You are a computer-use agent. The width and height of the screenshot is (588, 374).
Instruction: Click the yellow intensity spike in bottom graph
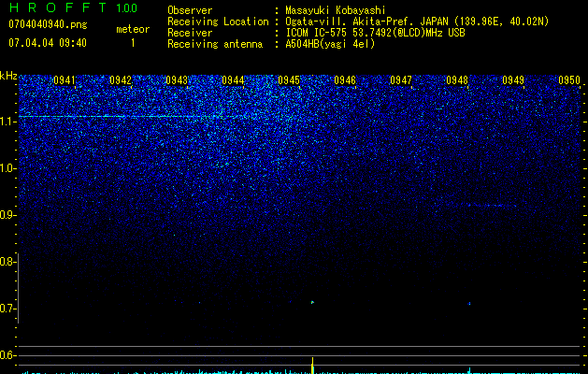(312, 366)
